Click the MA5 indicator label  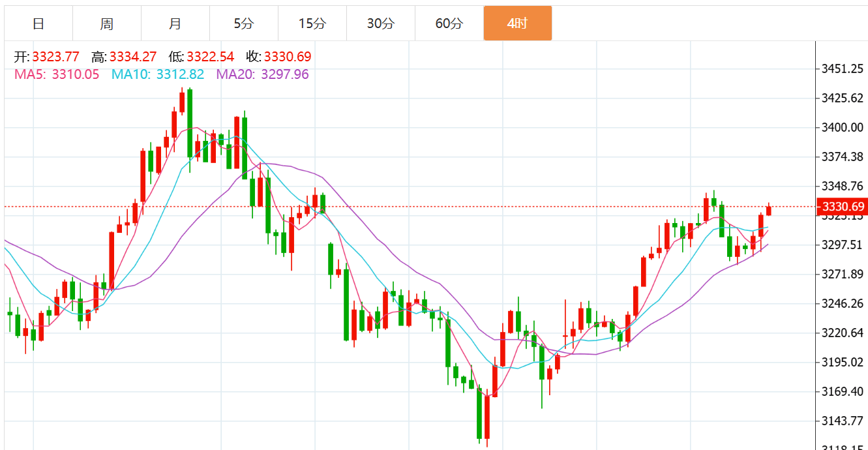pyautogui.click(x=57, y=74)
